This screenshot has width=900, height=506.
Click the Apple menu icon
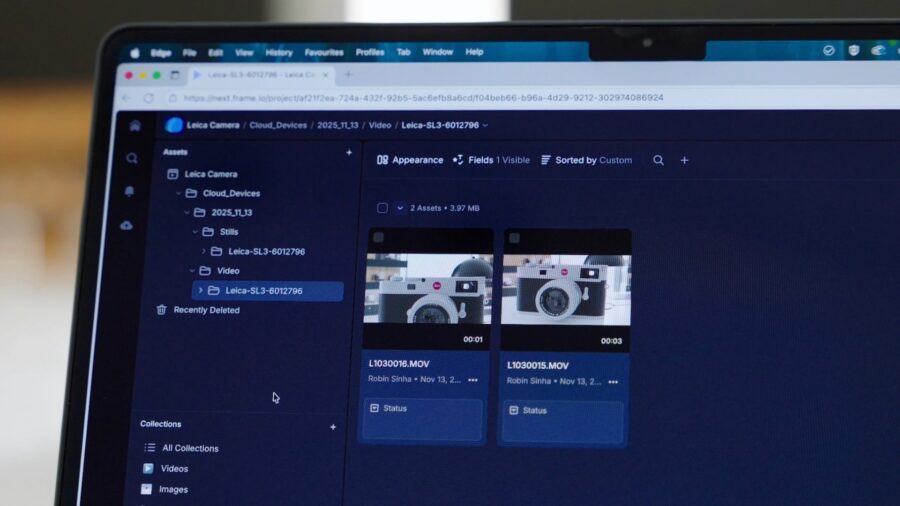click(x=135, y=53)
